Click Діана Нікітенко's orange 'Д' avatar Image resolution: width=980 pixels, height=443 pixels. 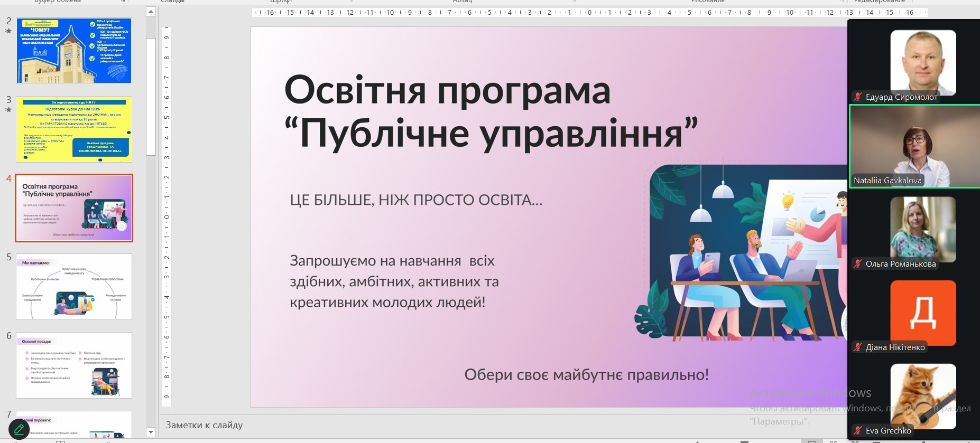(923, 312)
